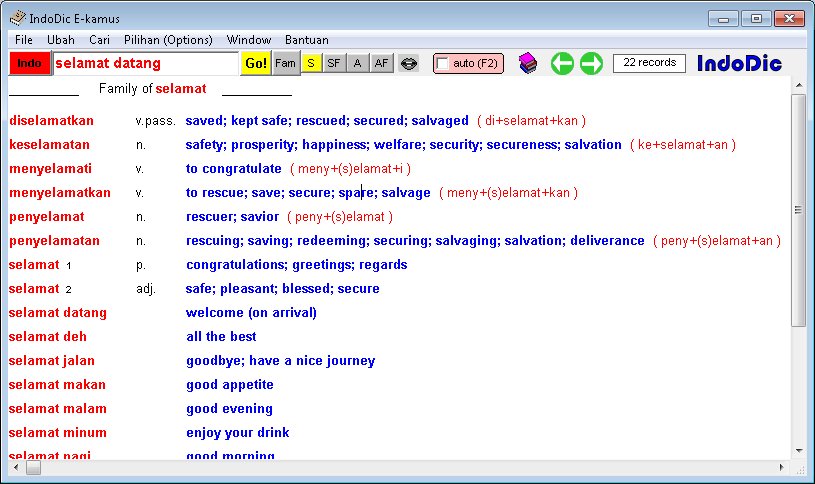815x484 pixels.
Task: Click the Fam family button
Action: click(x=286, y=63)
